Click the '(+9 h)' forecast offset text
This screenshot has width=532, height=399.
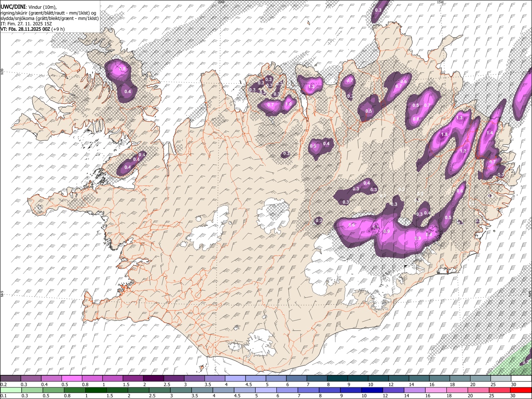(58, 29)
